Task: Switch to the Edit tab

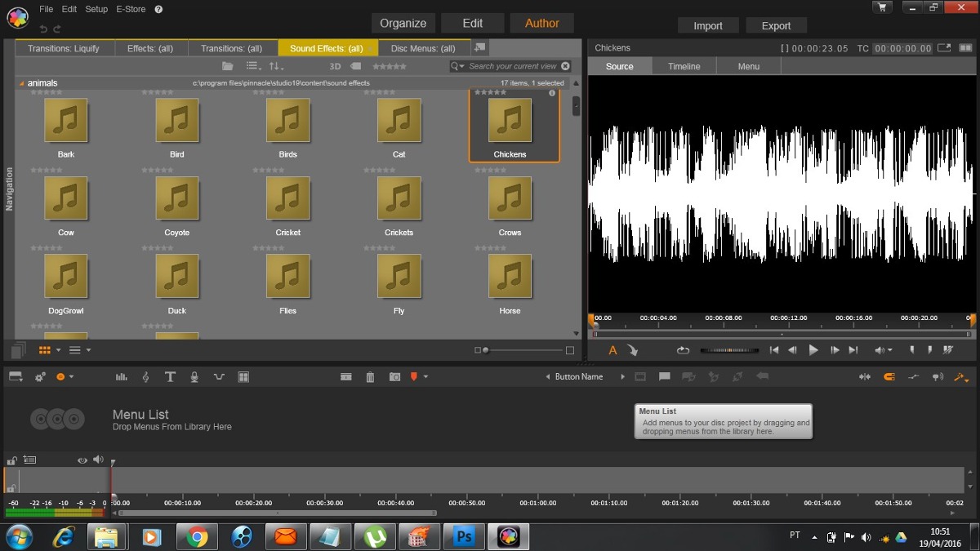Action: tap(473, 23)
